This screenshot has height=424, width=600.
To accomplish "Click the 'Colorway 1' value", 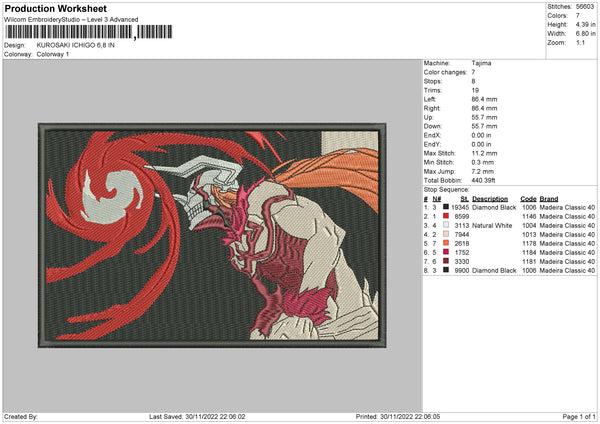I will pos(53,54).
